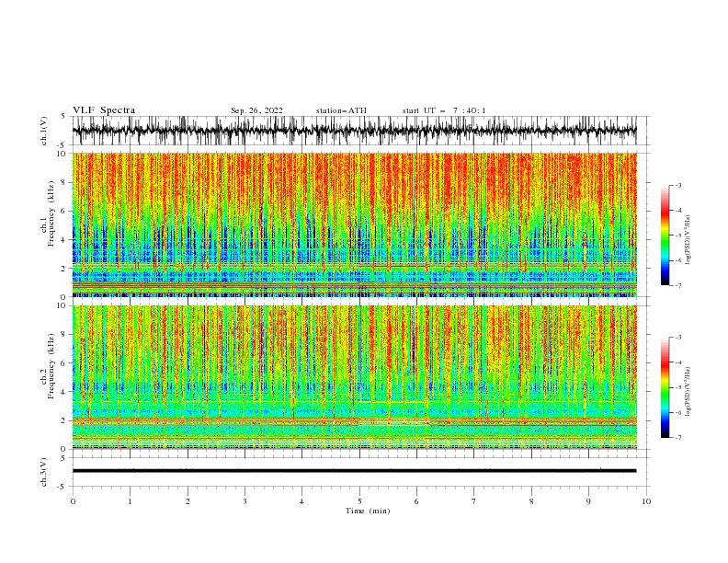The image size is (728, 563).
Task: Select the ch.2 "Frequency (kHz)" axis label
Action: coord(51,366)
